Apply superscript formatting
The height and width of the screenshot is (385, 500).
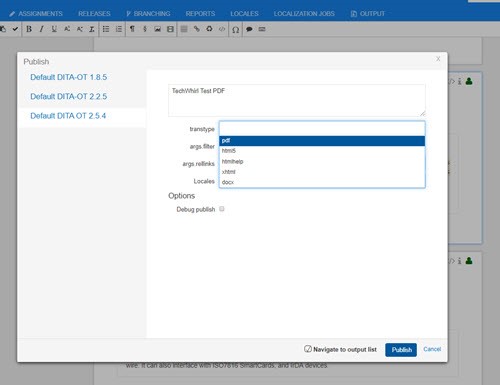tap(67, 29)
